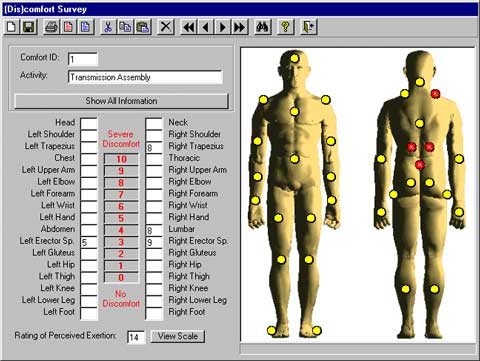Print using the printer icon
Image resolution: width=480 pixels, height=361 pixels.
click(51, 27)
